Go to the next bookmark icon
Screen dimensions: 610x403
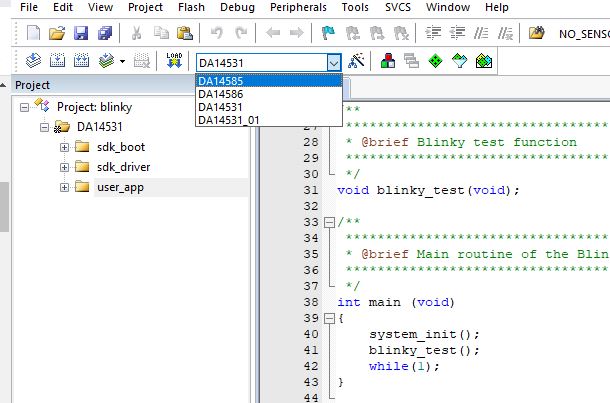(377, 33)
